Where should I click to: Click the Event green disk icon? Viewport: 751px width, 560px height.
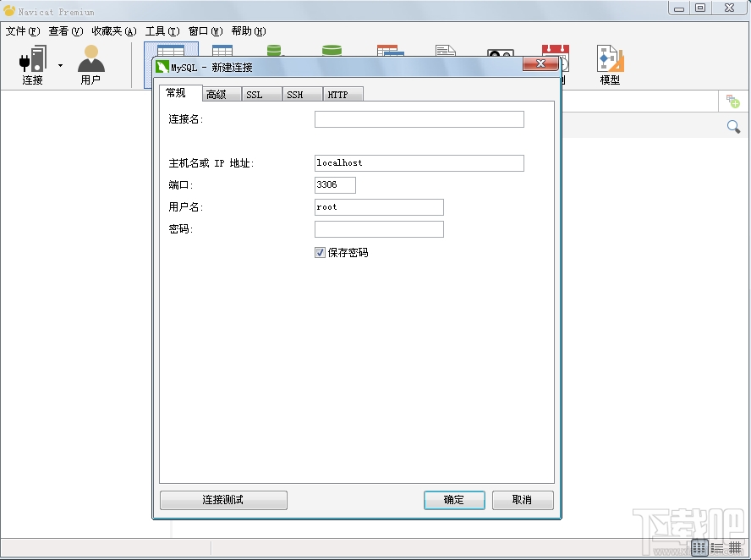point(332,50)
